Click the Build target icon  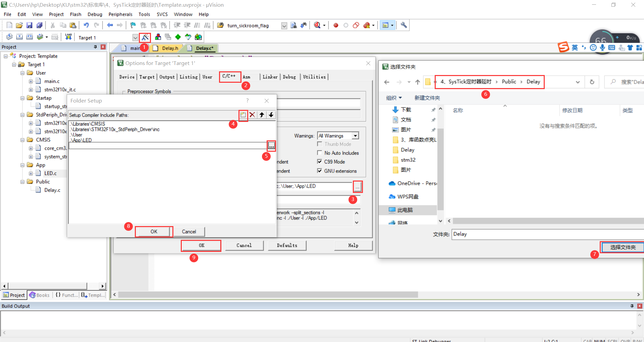19,37
